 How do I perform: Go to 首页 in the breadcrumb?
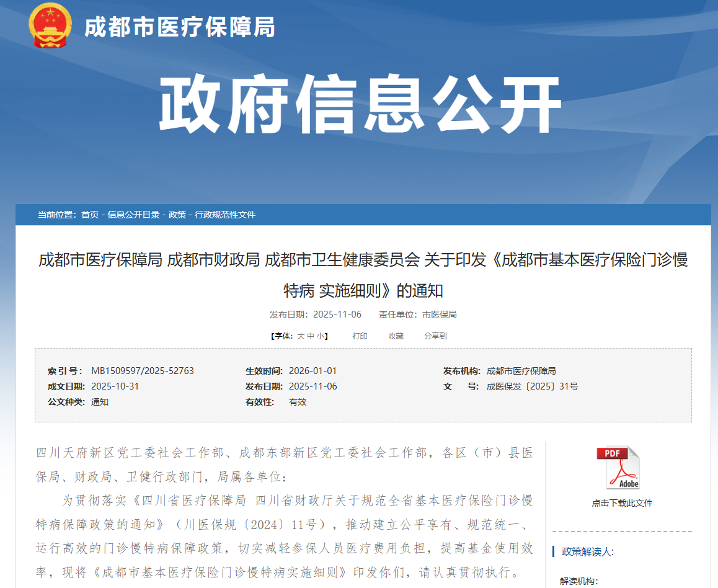pyautogui.click(x=90, y=215)
